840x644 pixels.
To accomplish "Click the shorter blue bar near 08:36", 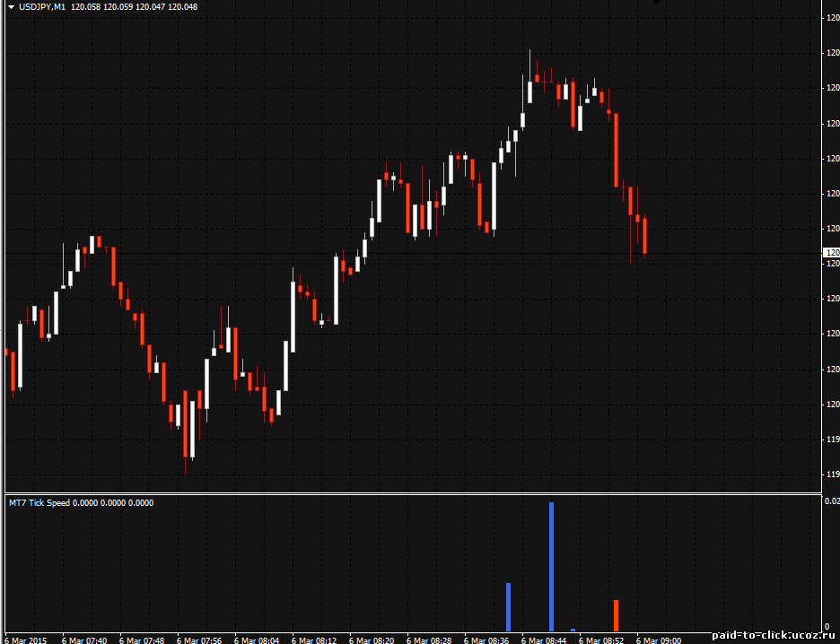I will tap(508, 606).
